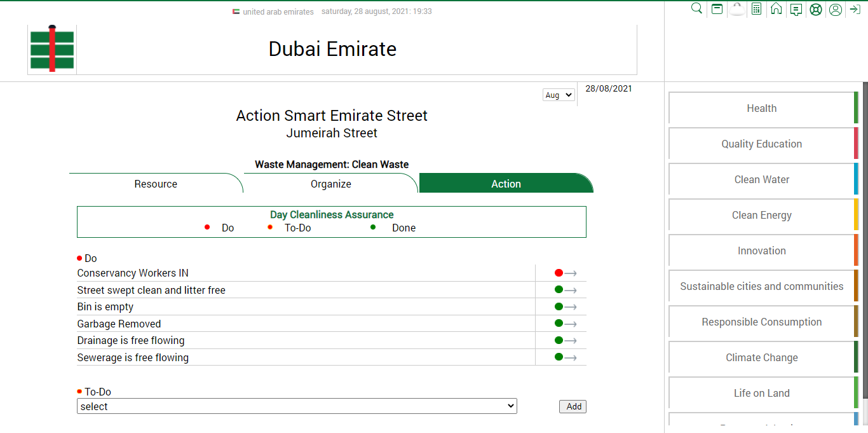
Task: Click 'Drainage is free flowing' text
Action: tap(131, 340)
